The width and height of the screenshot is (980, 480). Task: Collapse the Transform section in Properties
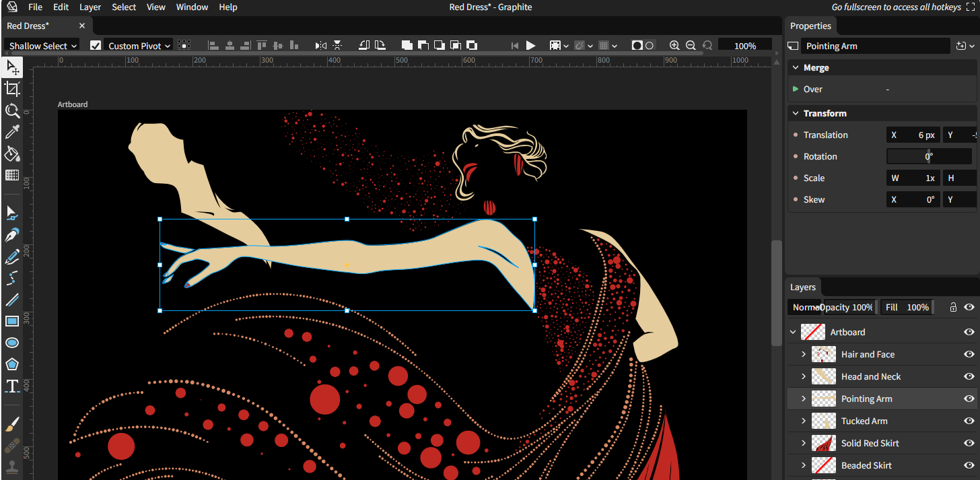796,113
